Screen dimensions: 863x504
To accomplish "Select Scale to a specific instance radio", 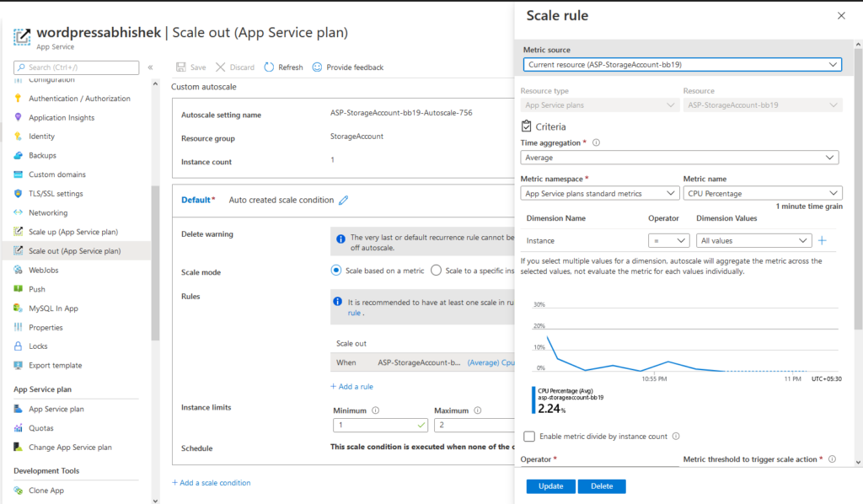I will click(x=436, y=271).
